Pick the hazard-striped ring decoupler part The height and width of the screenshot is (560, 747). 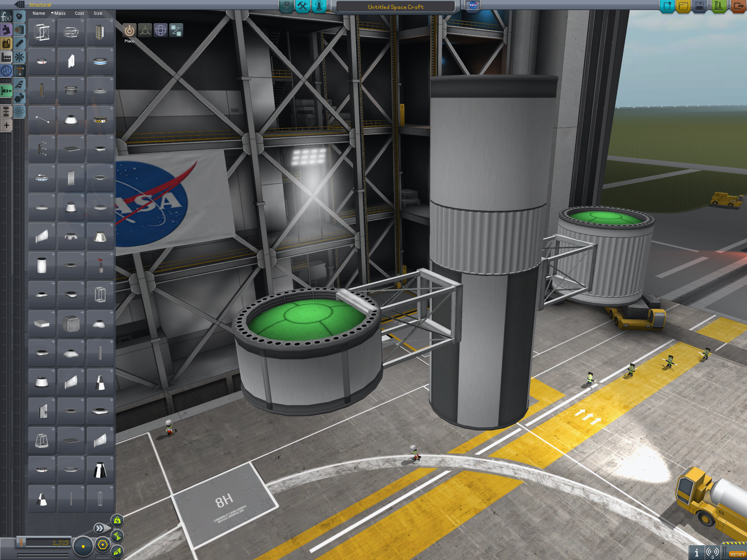pyautogui.click(x=100, y=120)
